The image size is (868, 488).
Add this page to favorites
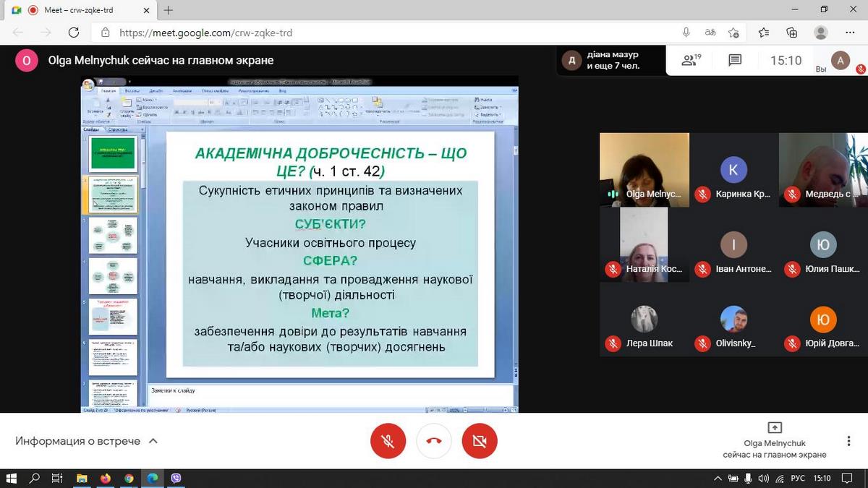(733, 33)
